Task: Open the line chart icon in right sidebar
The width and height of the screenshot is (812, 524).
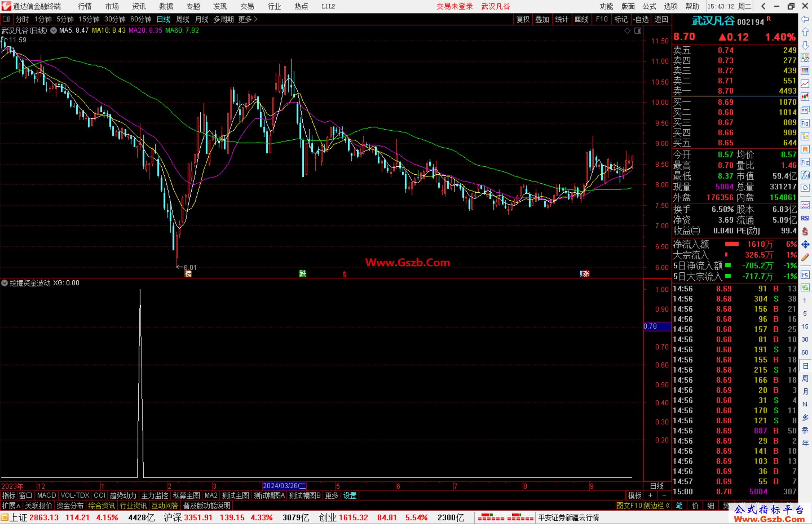Action: (x=805, y=84)
